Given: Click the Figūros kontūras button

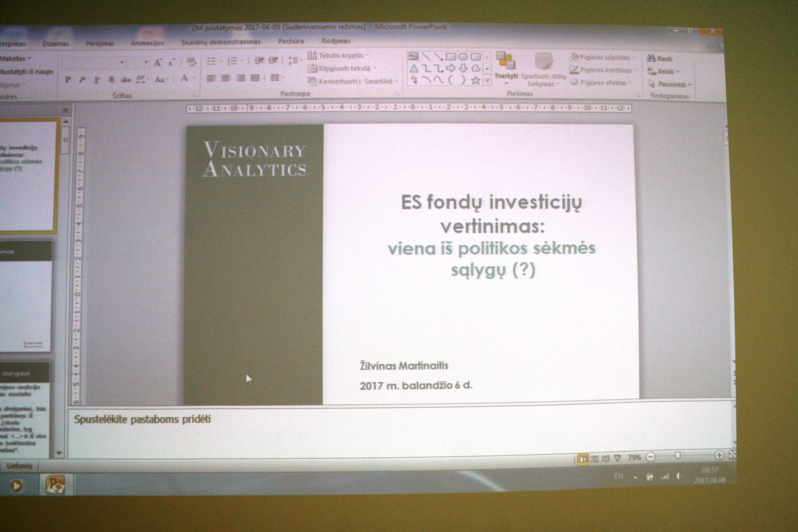Looking at the screenshot, I should click(603, 70).
